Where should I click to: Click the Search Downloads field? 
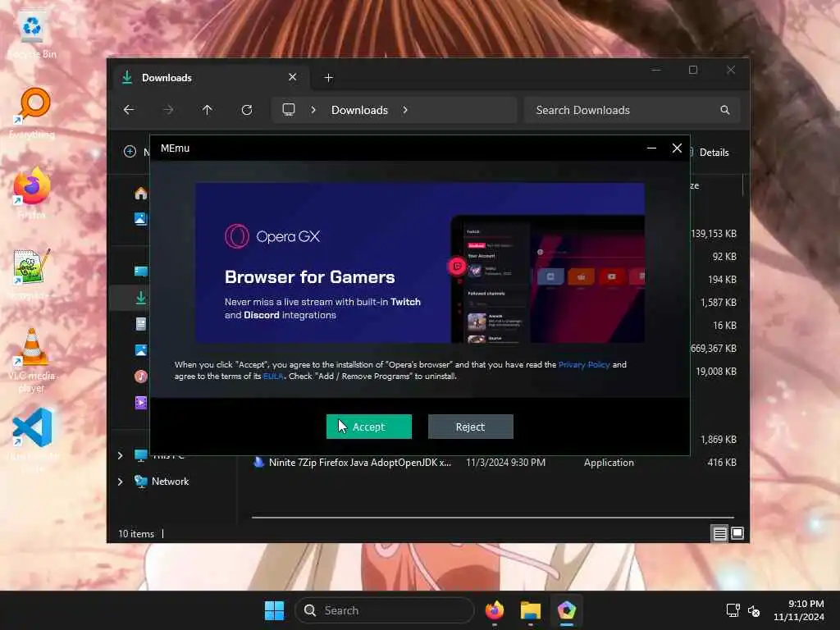632,110
